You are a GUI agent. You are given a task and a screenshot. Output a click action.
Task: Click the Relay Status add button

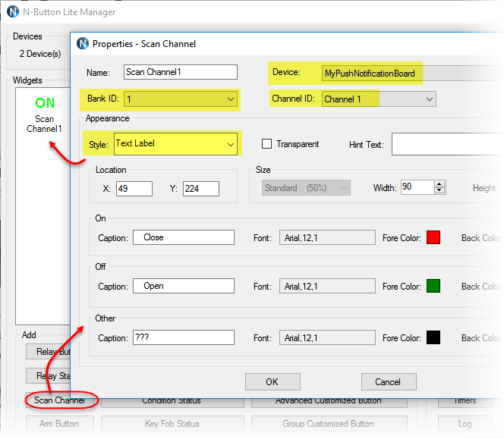click(49, 376)
